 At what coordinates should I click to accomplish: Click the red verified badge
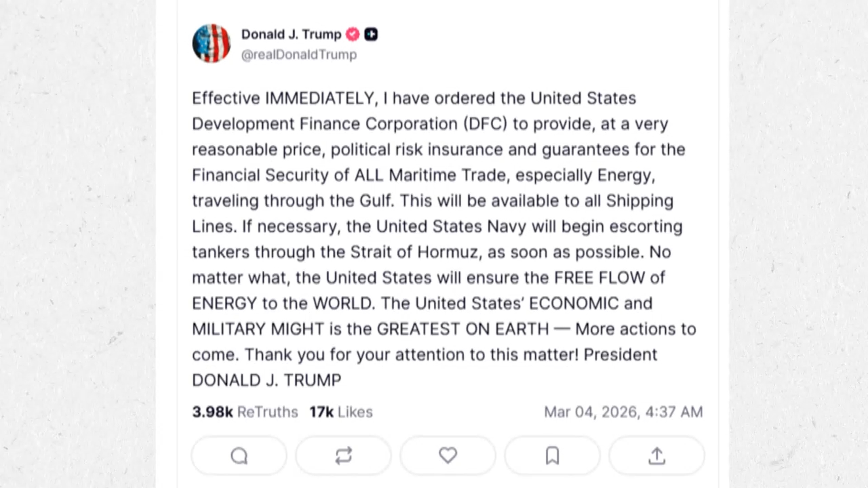click(353, 34)
